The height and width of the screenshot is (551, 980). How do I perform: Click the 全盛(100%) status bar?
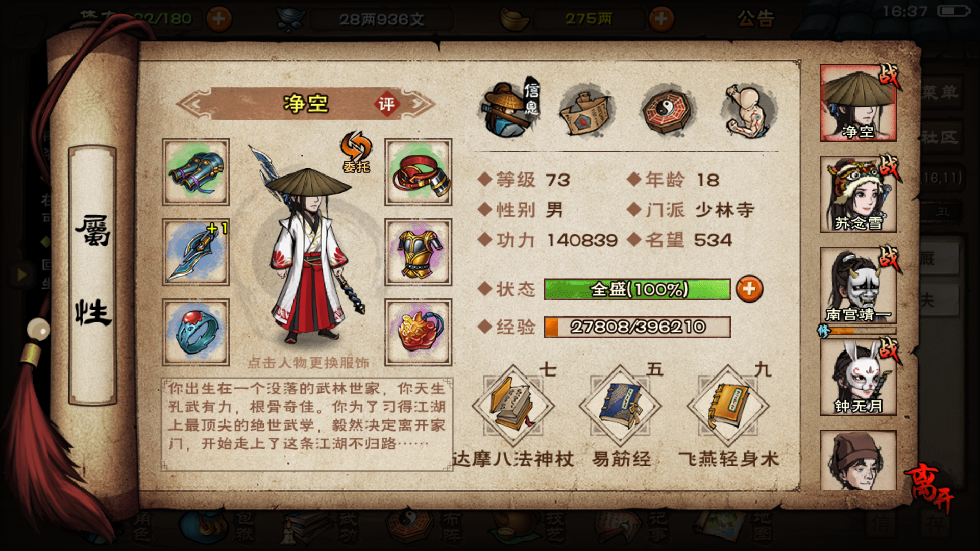[x=638, y=289]
